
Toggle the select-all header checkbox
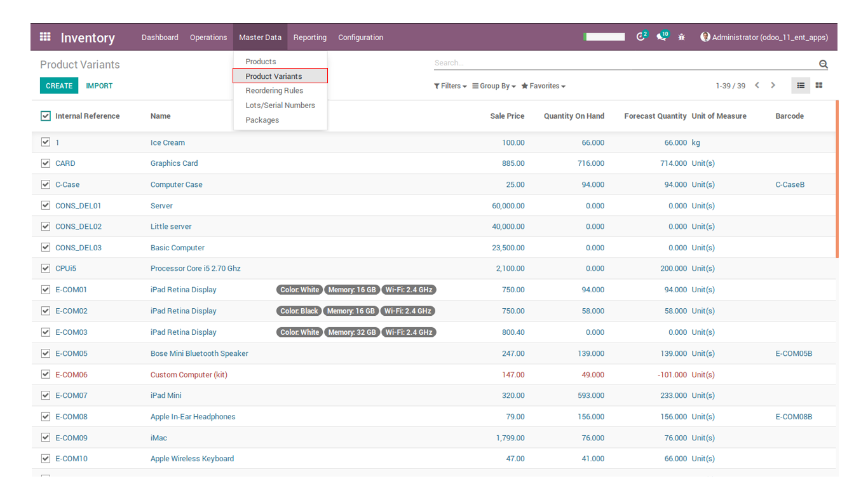pyautogui.click(x=45, y=116)
